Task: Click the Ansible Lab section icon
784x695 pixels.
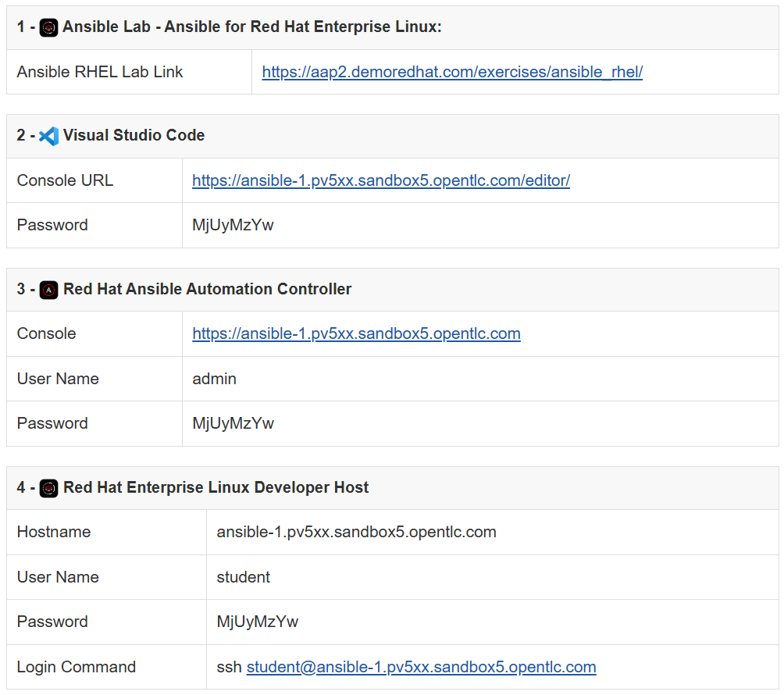Action: [x=49, y=27]
